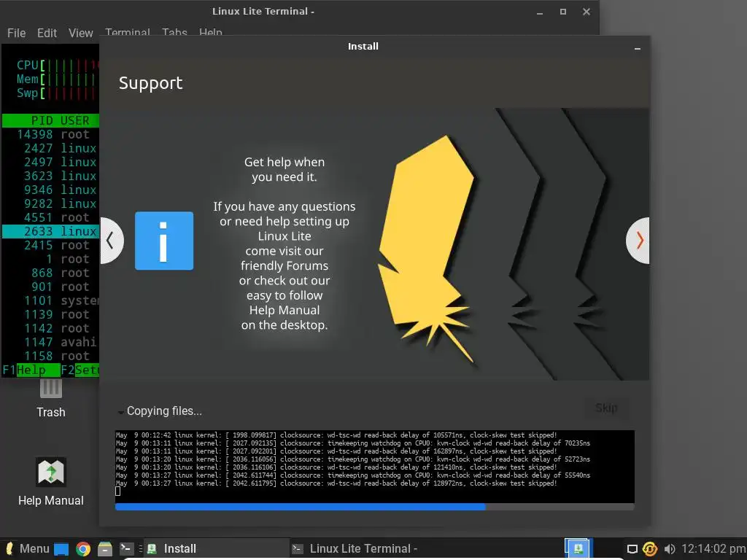Screen dimensions: 747x560
Task: Select htop process row 3623
Action: click(x=50, y=176)
